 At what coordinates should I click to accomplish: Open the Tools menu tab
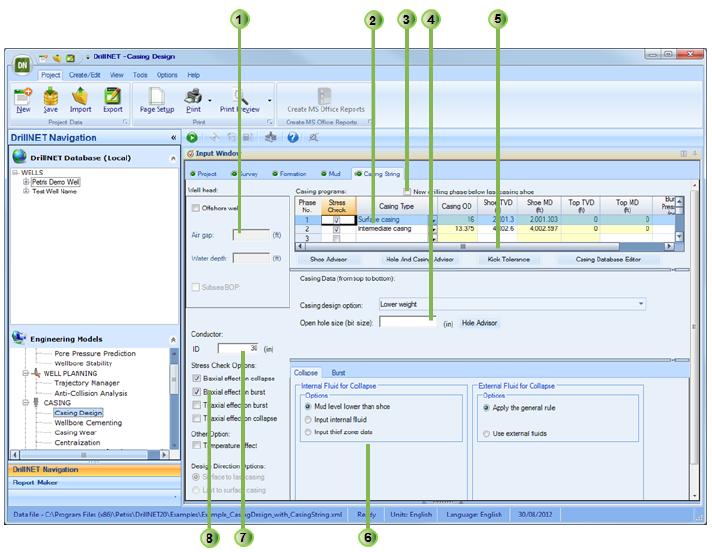[140, 75]
